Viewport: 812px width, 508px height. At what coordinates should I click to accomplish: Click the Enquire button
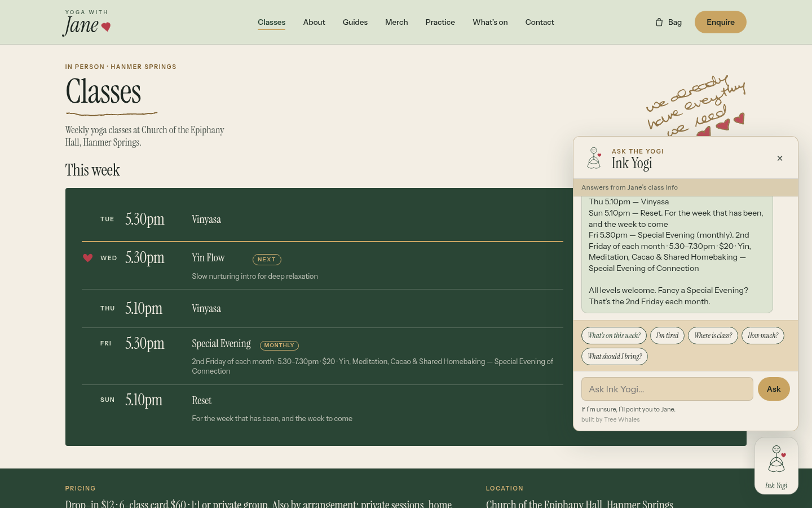coord(721,22)
